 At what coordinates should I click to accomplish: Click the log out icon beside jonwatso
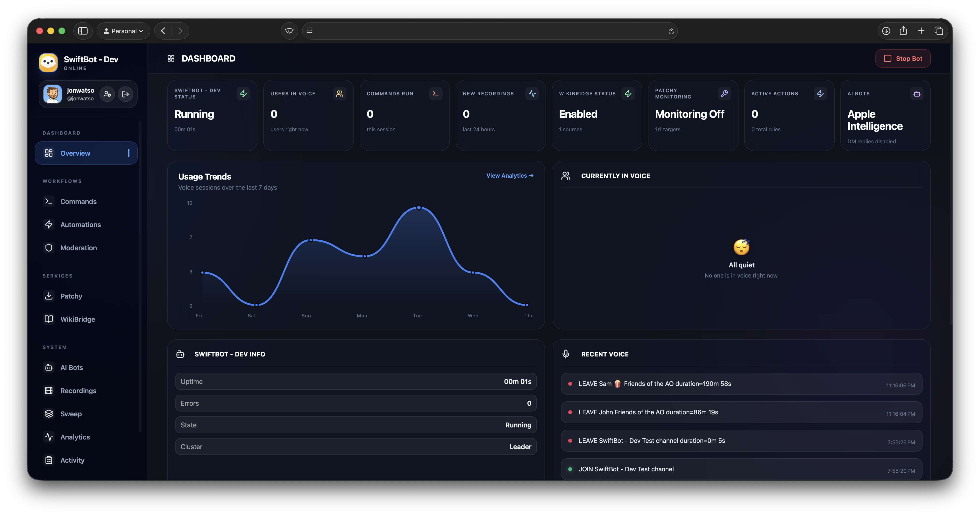pos(126,94)
